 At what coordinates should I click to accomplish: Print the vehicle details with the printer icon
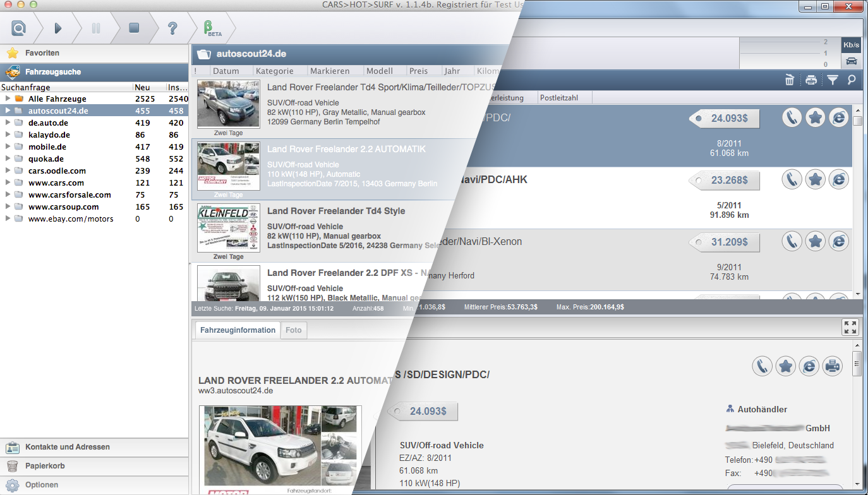[833, 366]
